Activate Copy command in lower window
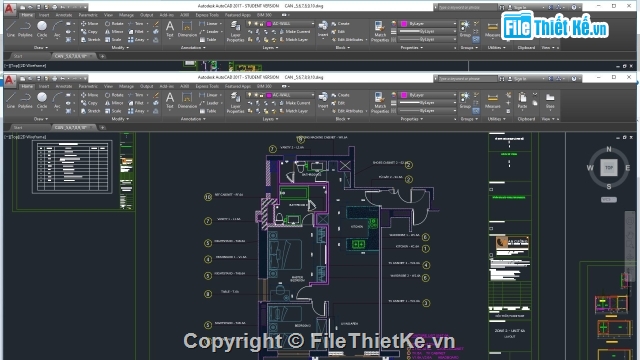Viewport: 640px width, 360px height. point(89,103)
